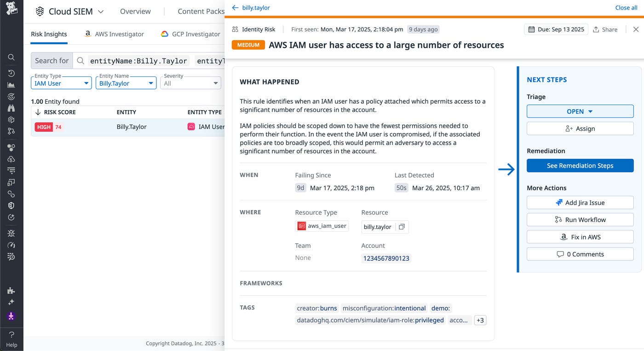This screenshot has height=351, width=644.
Task: Click the Watchdog binoculars icon in sidebar
Action: click(x=11, y=108)
